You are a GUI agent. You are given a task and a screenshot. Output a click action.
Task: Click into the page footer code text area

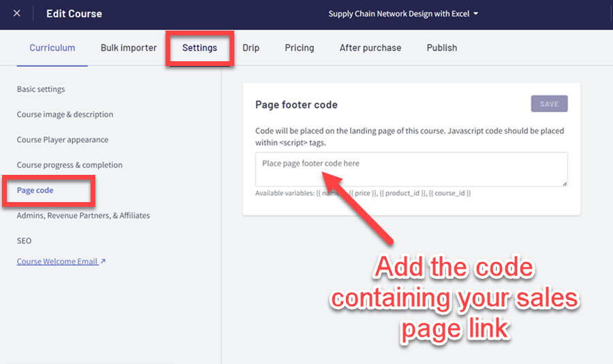(411, 169)
